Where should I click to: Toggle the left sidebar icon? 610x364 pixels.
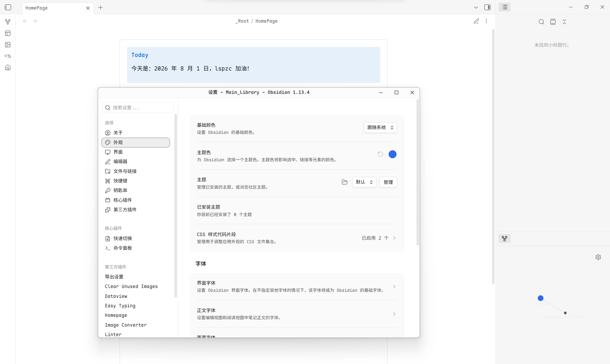(x=8, y=7)
